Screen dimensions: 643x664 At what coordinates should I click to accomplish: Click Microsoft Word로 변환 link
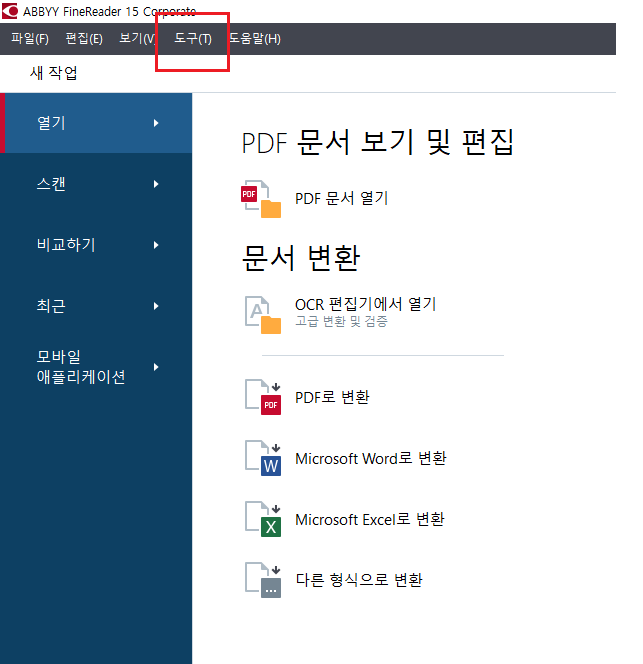point(371,458)
